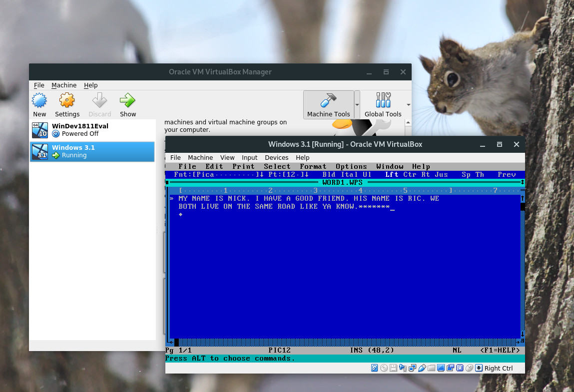Click the WinDev1811Eval machine icon in list
This screenshot has height=392, width=574.
40,130
